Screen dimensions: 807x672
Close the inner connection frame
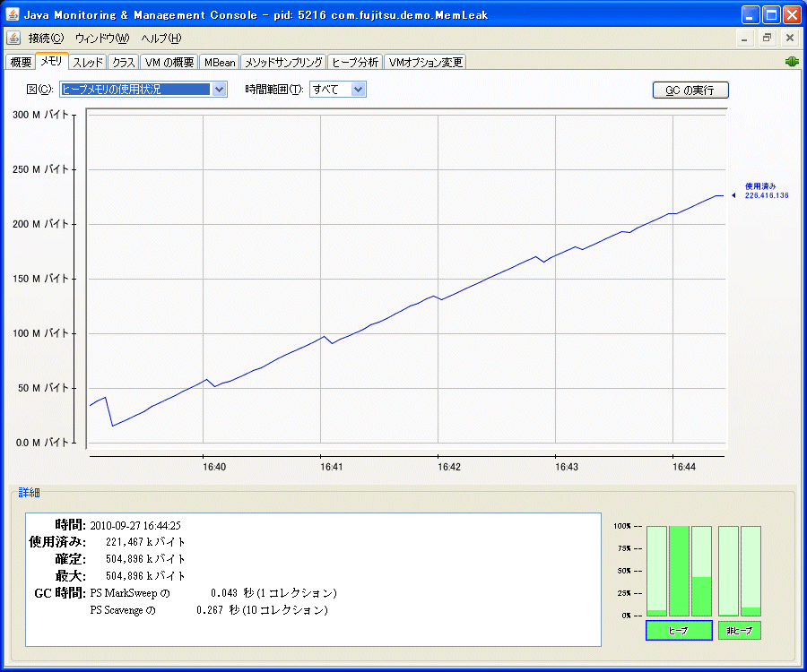click(790, 38)
